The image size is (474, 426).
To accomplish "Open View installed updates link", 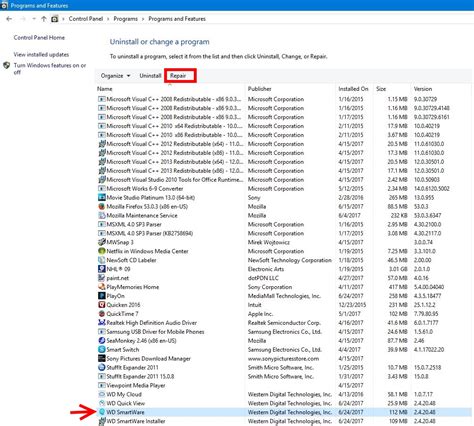I will point(41,54).
